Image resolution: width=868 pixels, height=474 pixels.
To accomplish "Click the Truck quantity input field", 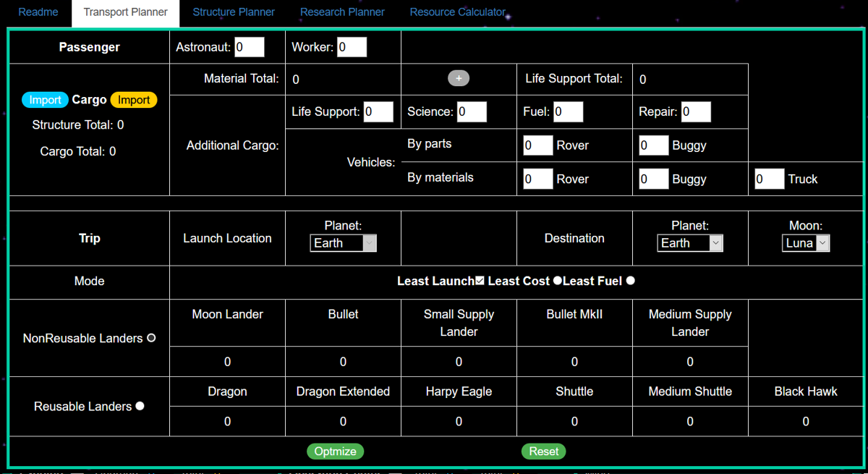I will coord(769,178).
